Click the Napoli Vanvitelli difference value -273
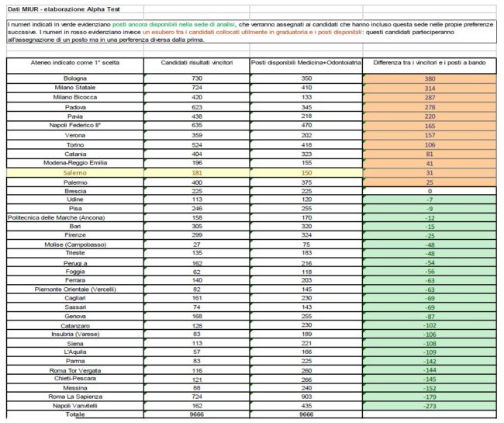Screen dimensions: 504x423 pyautogui.click(x=430, y=406)
